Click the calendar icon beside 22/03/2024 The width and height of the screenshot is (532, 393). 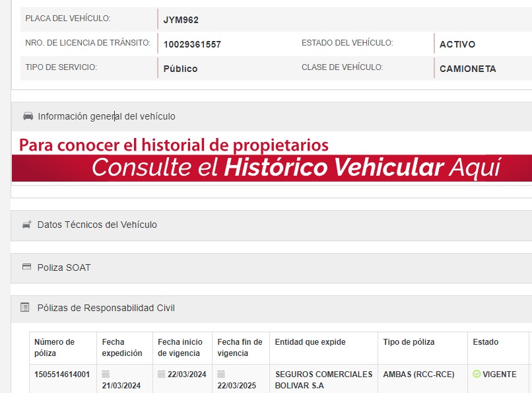pyautogui.click(x=162, y=375)
